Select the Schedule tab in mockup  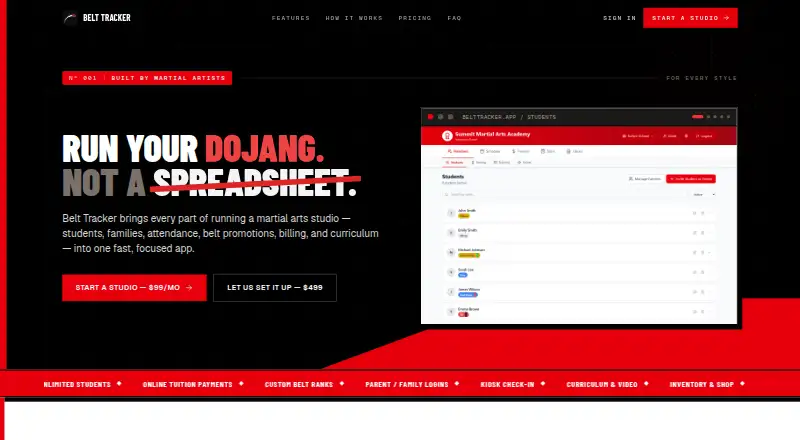490,151
